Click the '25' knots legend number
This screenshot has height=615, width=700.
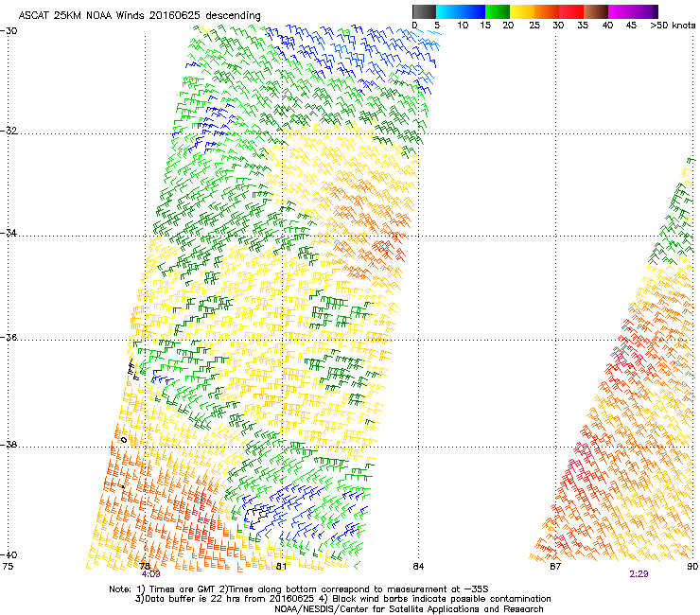[x=534, y=26]
